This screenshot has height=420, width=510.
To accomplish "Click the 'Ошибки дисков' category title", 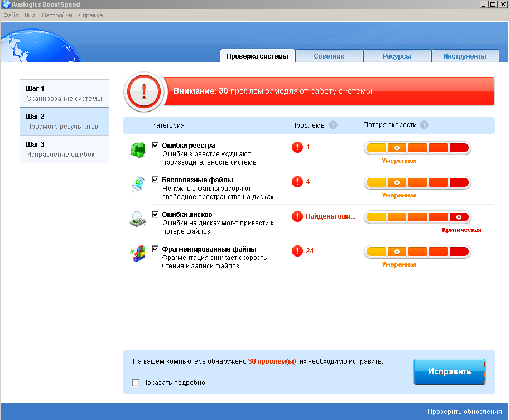I will (187, 215).
